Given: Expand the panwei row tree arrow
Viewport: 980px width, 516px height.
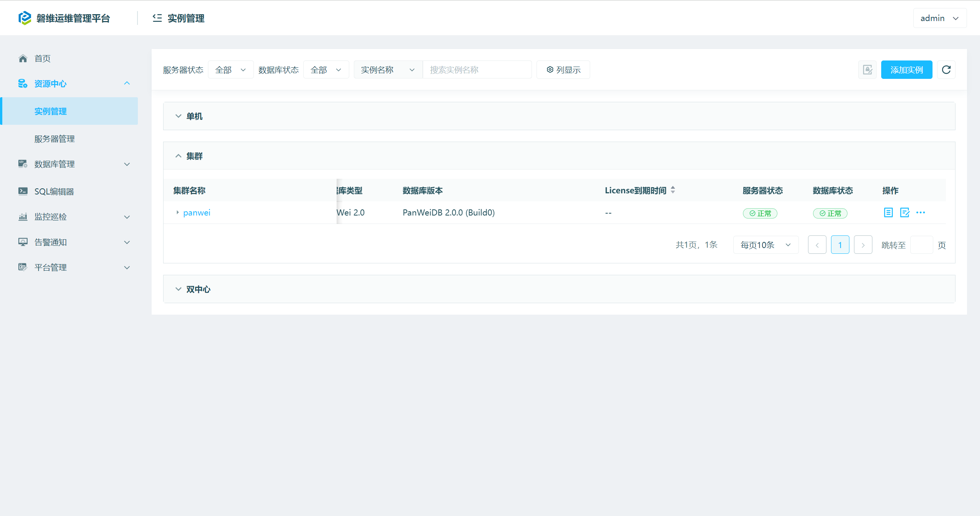Looking at the screenshot, I should pos(177,212).
